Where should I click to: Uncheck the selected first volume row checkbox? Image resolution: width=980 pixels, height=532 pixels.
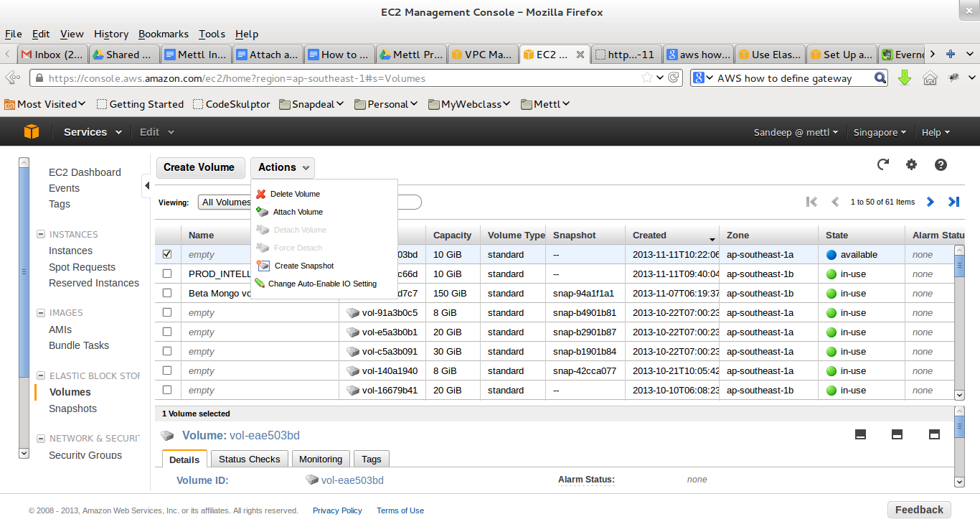pos(167,254)
